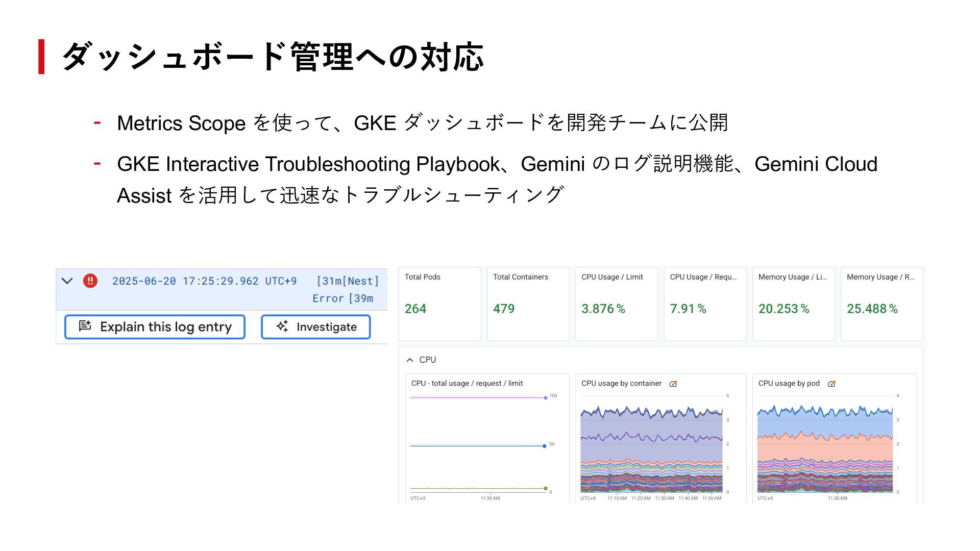
Task: Click the 25.488 % Memory Usage value
Action: [x=872, y=309]
